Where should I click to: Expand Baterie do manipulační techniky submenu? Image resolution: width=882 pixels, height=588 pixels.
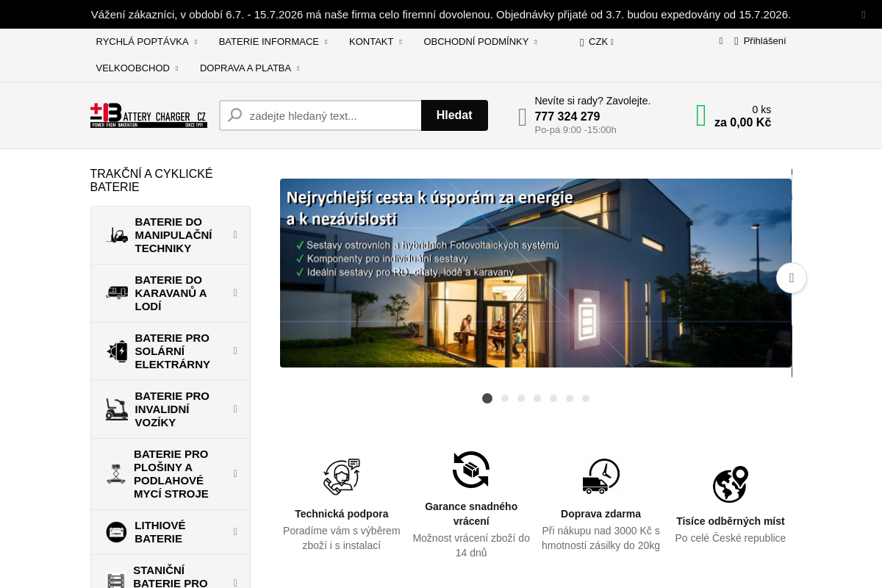[x=235, y=235]
